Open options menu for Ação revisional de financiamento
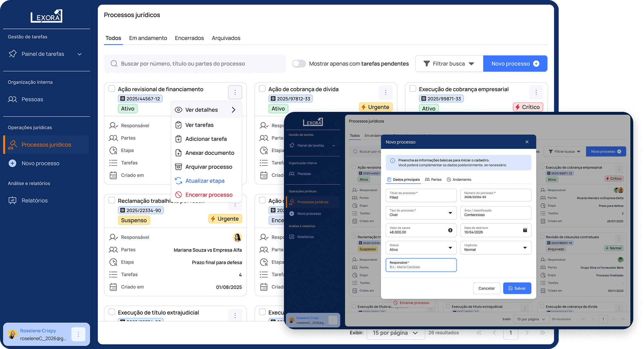Image resolution: width=644 pixels, height=349 pixels. coord(235,92)
